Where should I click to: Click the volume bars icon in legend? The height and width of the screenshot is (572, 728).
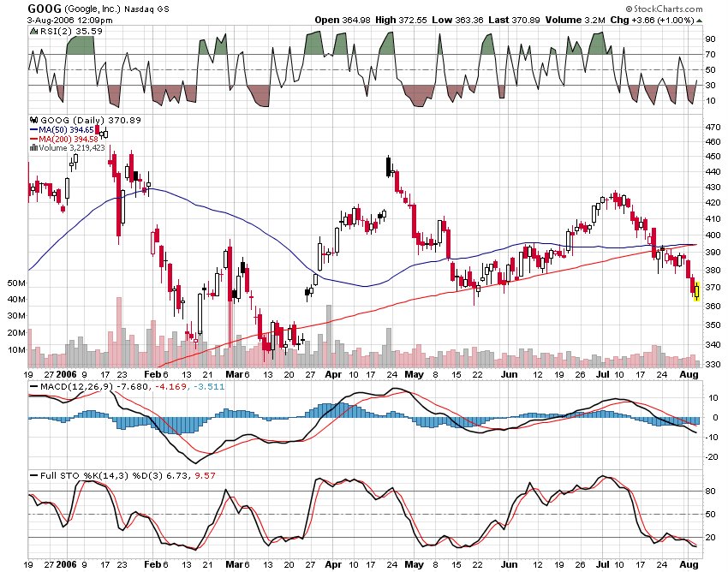33,147
